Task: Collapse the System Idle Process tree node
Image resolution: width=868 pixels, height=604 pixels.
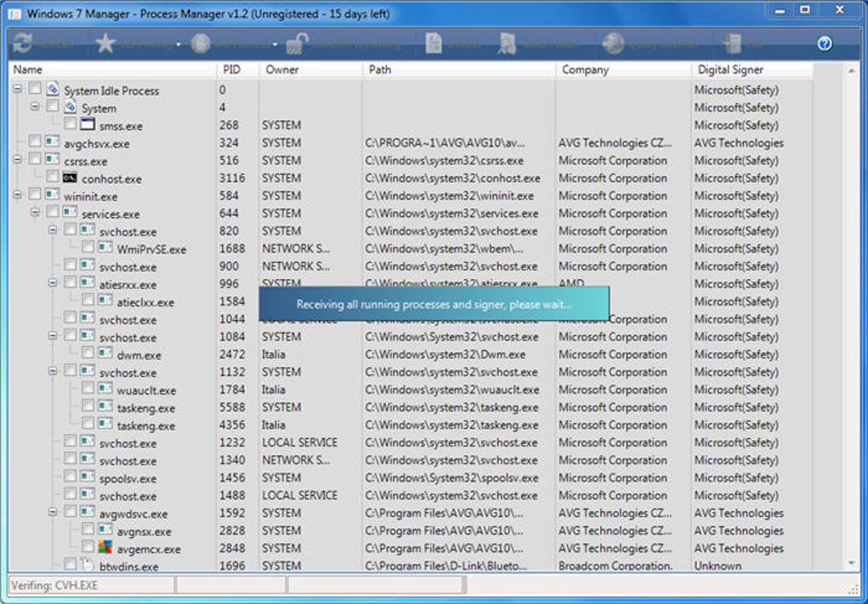Action: point(18,88)
